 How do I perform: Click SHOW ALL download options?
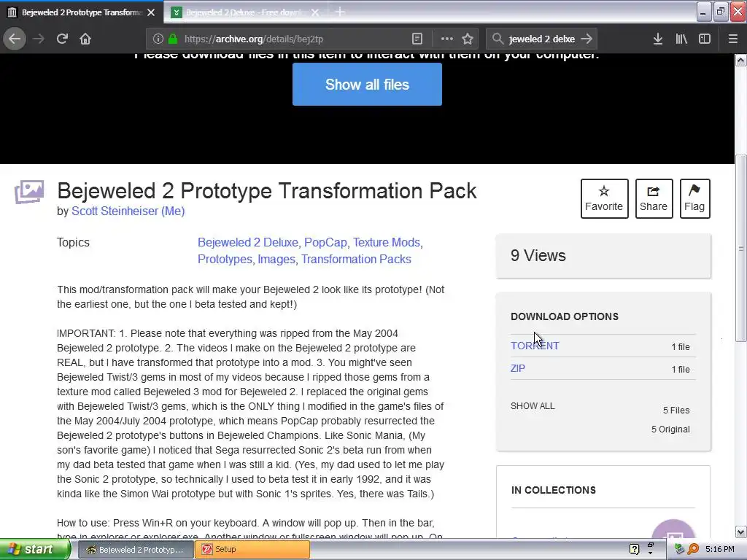(x=533, y=405)
